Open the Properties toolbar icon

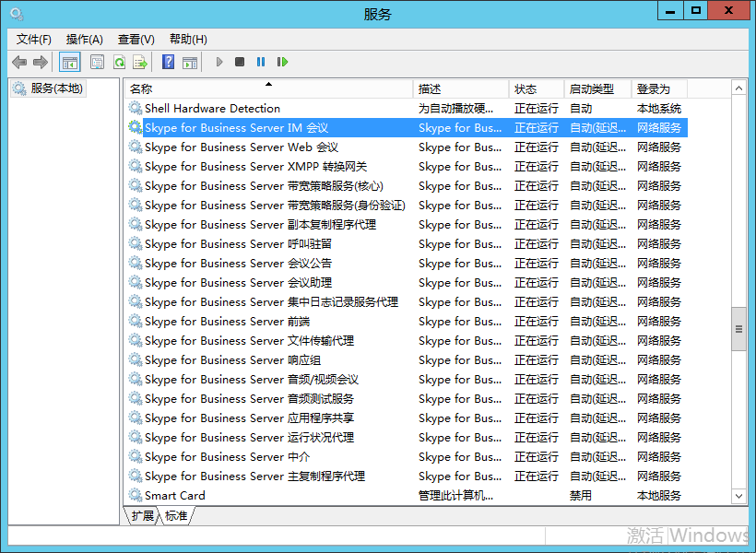click(98, 62)
